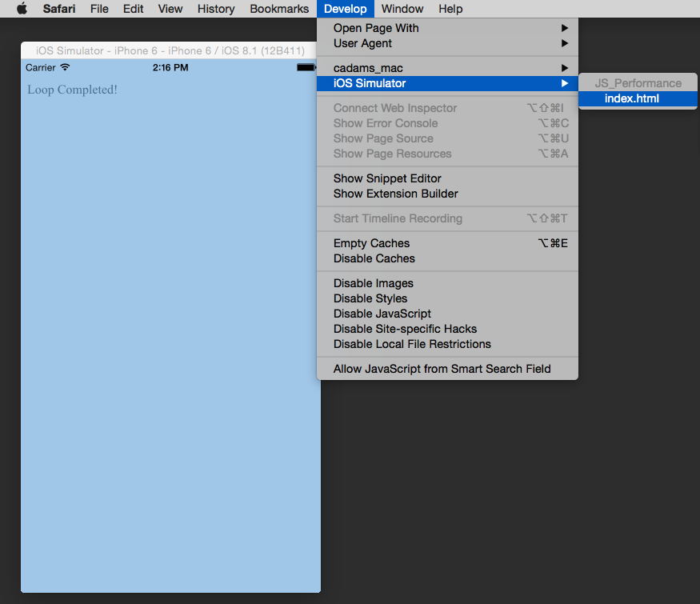Screen dimensions: 700x604
Task: Choose index.html to inspect
Action: (x=638, y=98)
